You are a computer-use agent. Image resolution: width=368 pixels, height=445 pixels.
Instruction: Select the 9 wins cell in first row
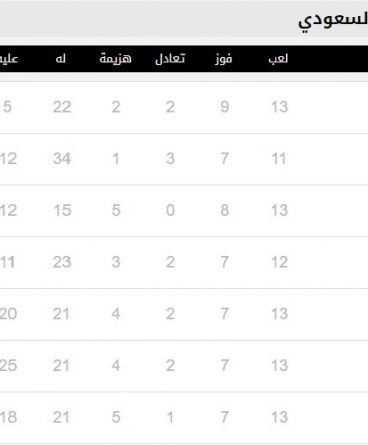tap(225, 107)
